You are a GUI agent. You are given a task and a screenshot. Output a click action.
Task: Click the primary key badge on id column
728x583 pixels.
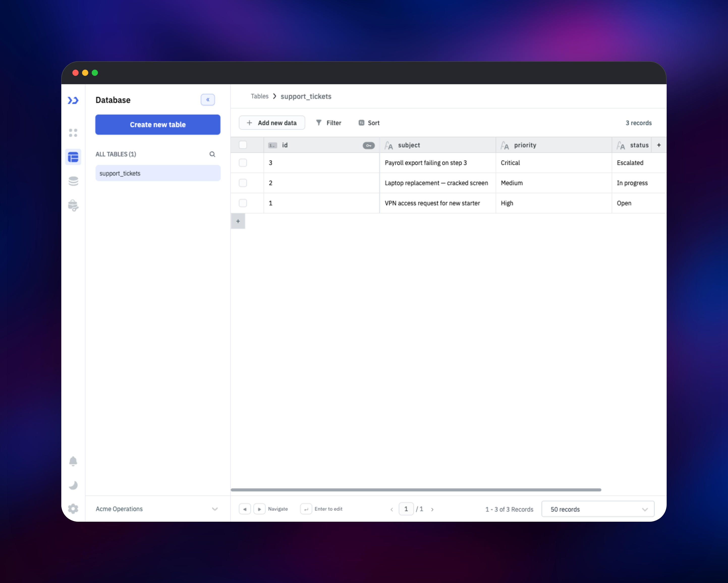point(368,145)
